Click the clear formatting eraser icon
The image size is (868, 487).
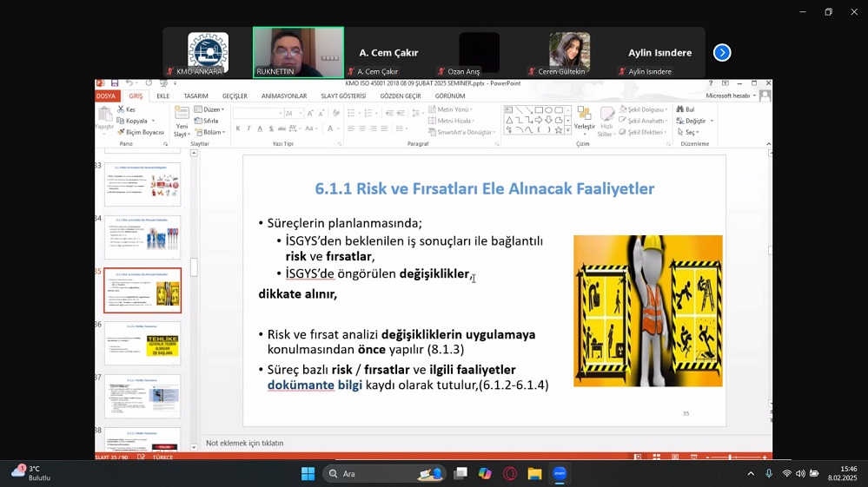pyautogui.click(x=336, y=113)
